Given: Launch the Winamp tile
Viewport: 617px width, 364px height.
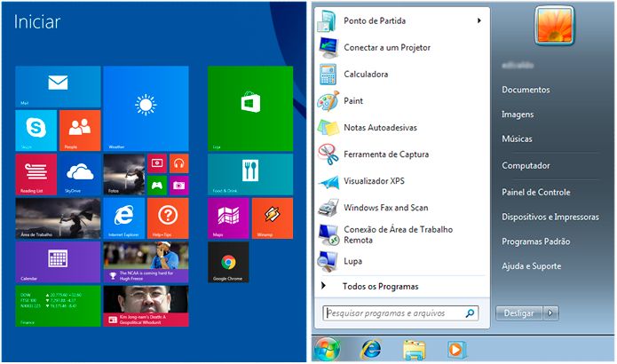Looking at the screenshot, I should point(273,218).
